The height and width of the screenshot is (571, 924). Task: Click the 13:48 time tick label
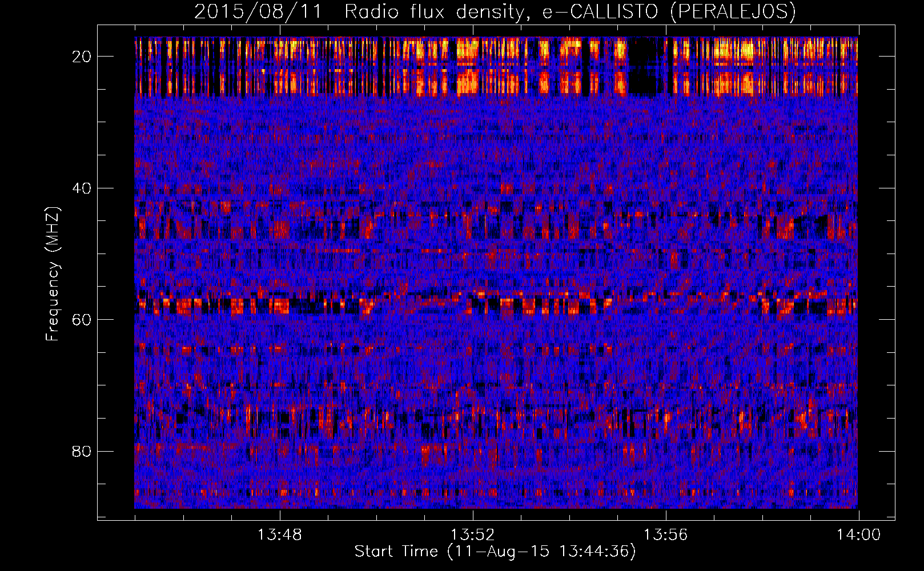pos(279,535)
